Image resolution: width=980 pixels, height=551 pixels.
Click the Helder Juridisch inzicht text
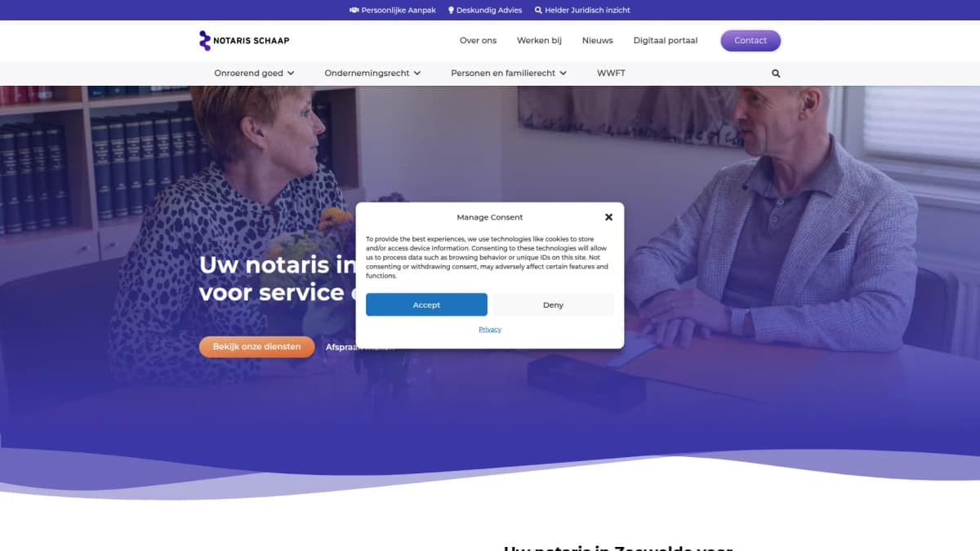(588, 10)
